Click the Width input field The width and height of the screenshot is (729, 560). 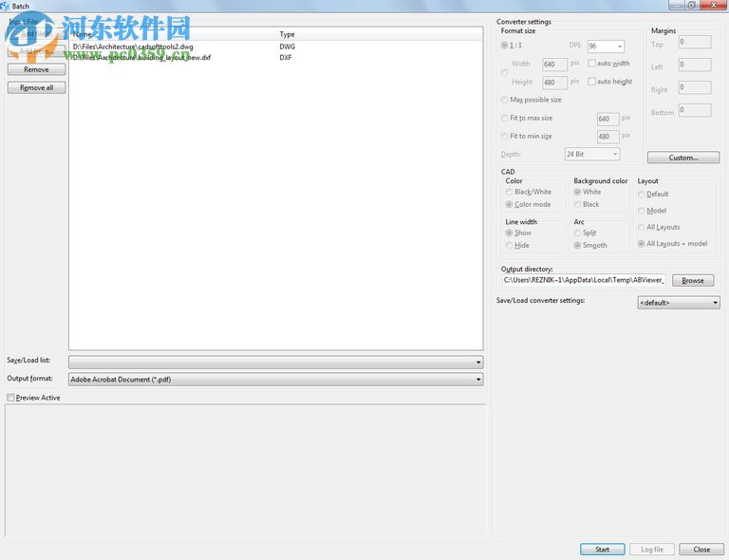tap(554, 65)
